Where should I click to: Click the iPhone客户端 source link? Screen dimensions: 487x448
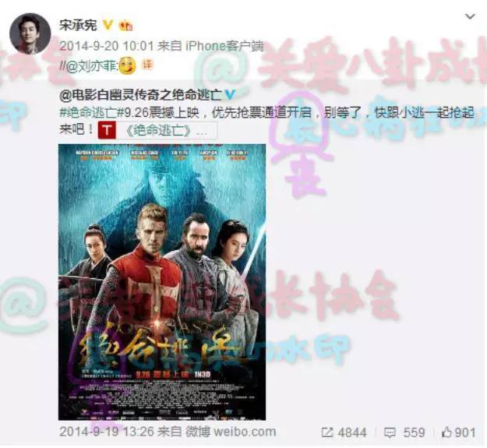pos(224,46)
